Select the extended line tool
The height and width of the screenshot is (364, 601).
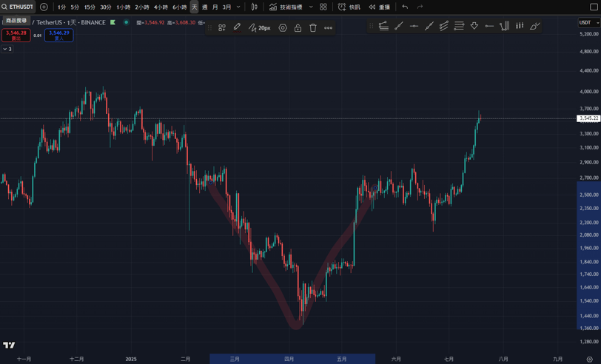click(x=429, y=26)
